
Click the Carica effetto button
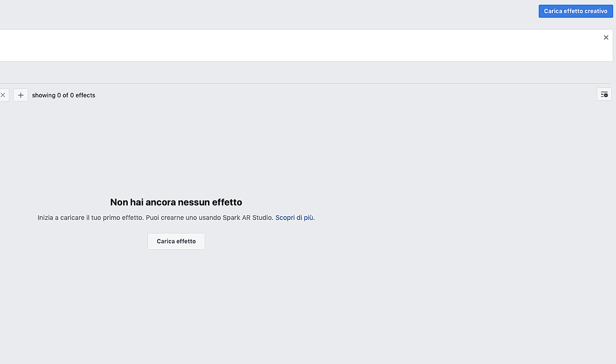pyautogui.click(x=176, y=241)
